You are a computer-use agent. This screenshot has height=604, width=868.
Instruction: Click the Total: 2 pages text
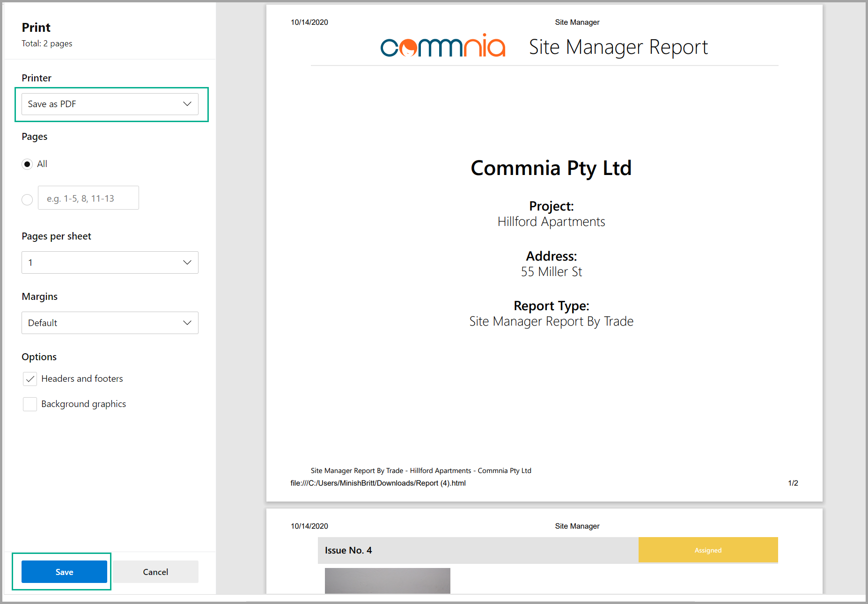tap(47, 44)
